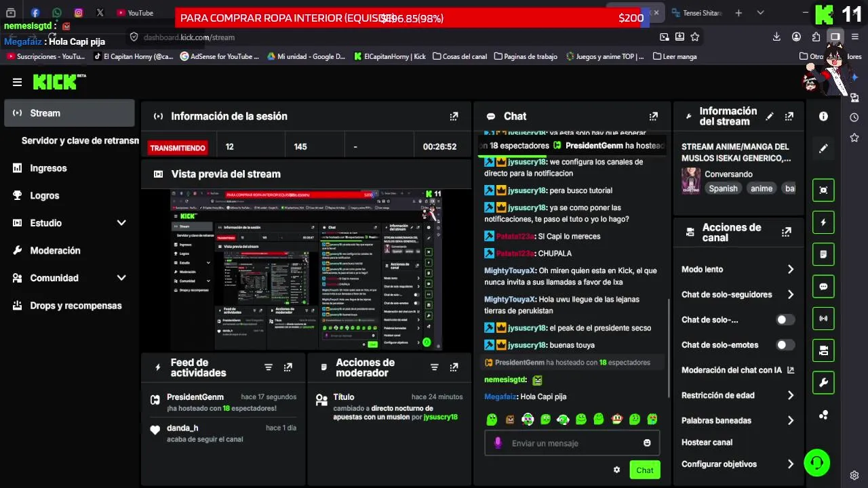Pop out the Información de la sesión panel

tap(454, 117)
